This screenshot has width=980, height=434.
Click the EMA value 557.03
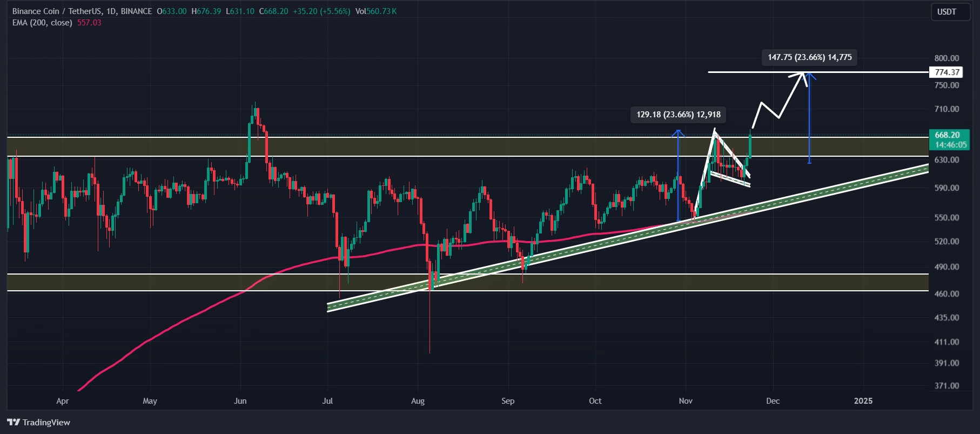89,23
